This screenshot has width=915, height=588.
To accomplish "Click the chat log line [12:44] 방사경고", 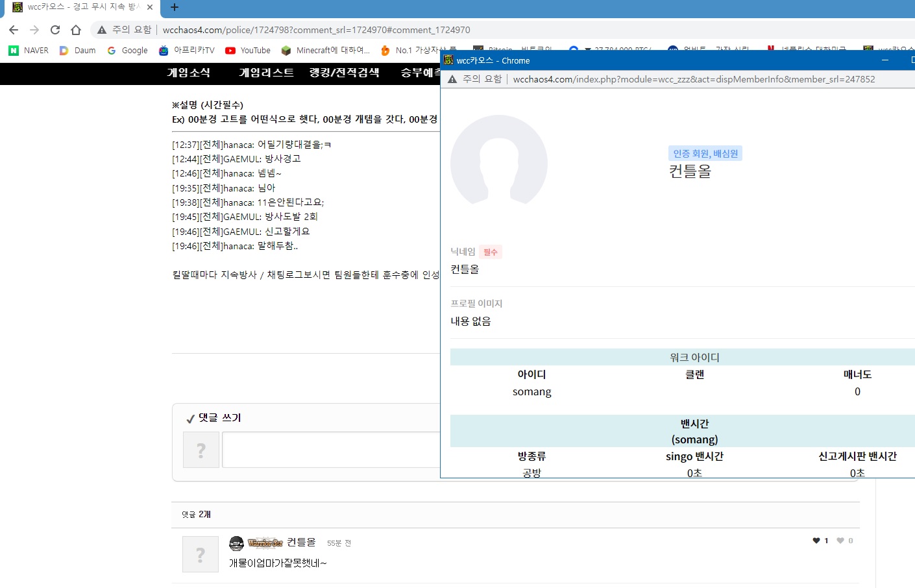I will click(236, 158).
